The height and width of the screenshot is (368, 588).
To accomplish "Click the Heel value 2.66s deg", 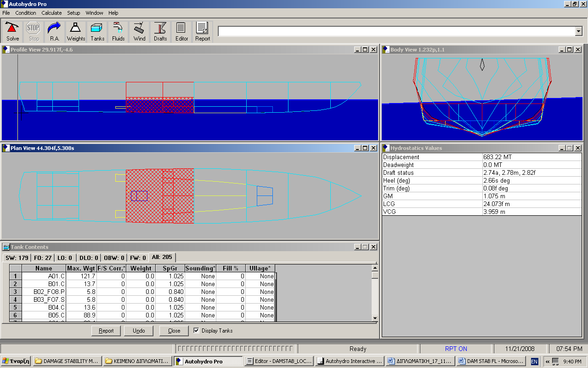I will [532, 180].
